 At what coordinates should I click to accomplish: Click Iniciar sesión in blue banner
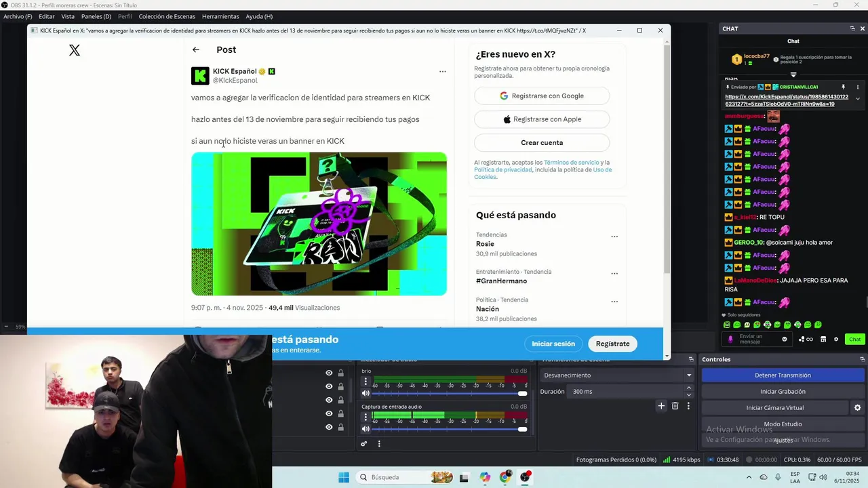[553, 344]
